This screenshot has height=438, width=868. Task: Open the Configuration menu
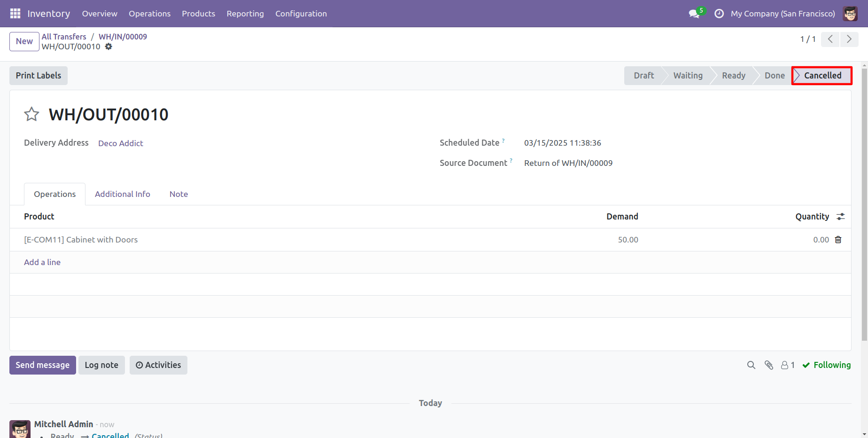click(x=301, y=14)
